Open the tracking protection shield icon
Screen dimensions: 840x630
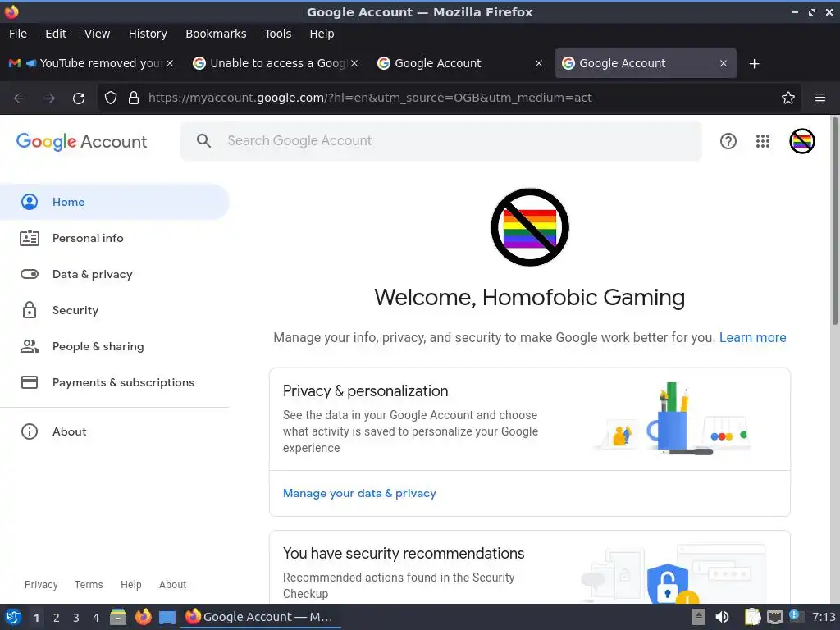pyautogui.click(x=111, y=98)
